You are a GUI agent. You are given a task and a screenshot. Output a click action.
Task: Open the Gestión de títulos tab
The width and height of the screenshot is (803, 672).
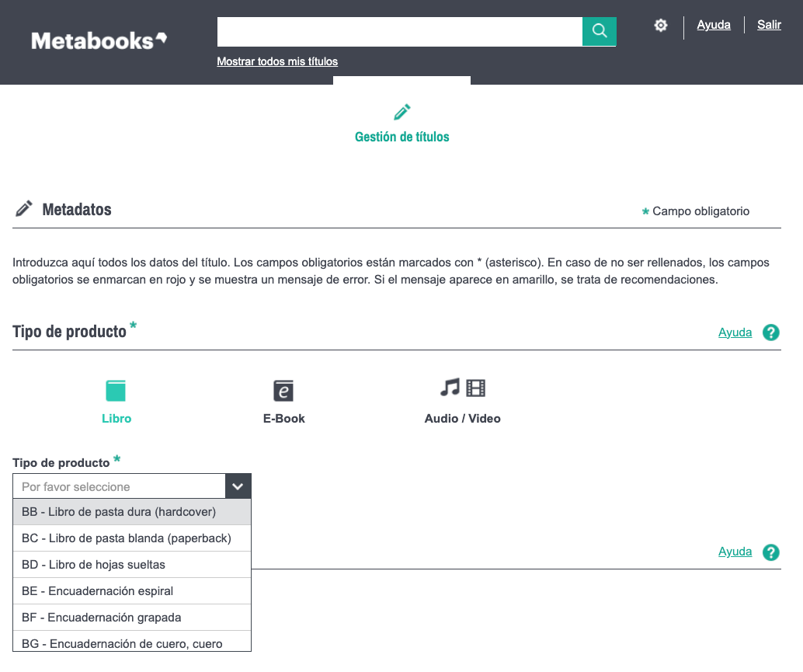click(x=401, y=137)
